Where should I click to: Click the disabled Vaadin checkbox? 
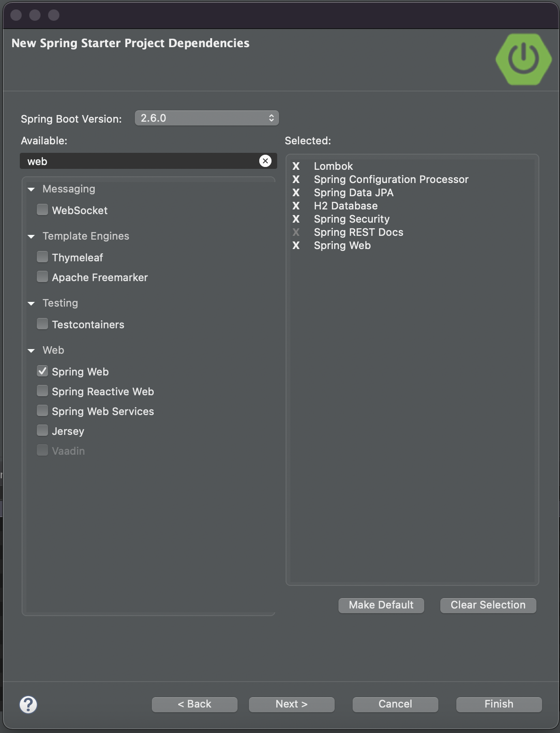pyautogui.click(x=42, y=450)
